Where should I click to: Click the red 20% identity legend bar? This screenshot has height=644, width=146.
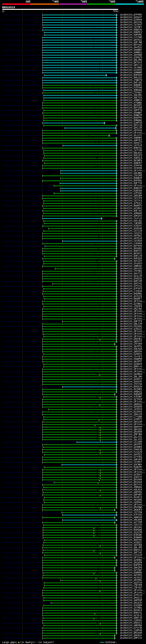tap(16, 4)
